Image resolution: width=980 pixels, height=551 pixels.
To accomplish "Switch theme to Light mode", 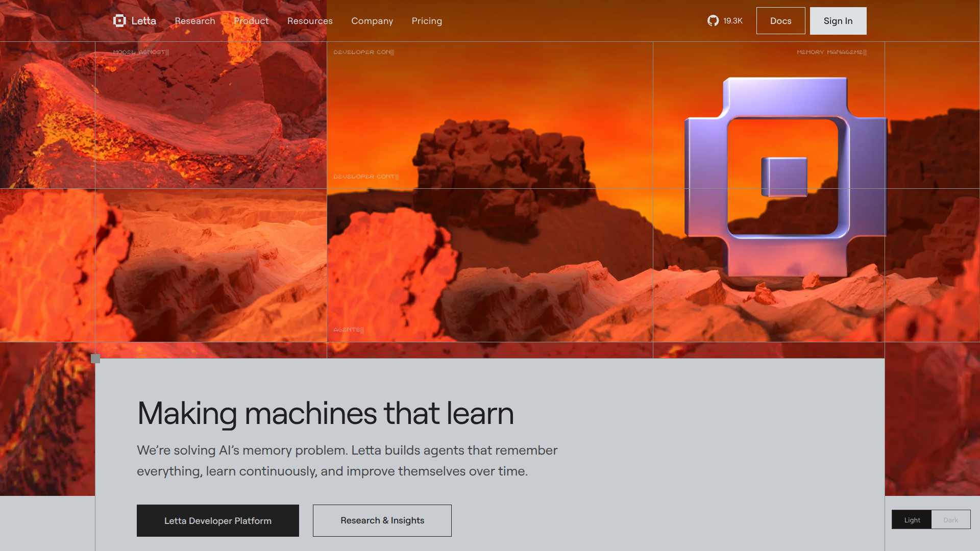I will pos(912,520).
